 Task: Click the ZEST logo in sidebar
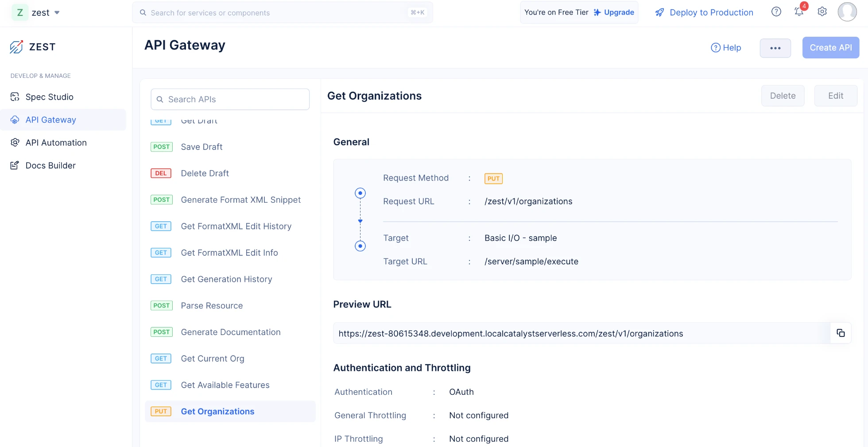click(33, 47)
